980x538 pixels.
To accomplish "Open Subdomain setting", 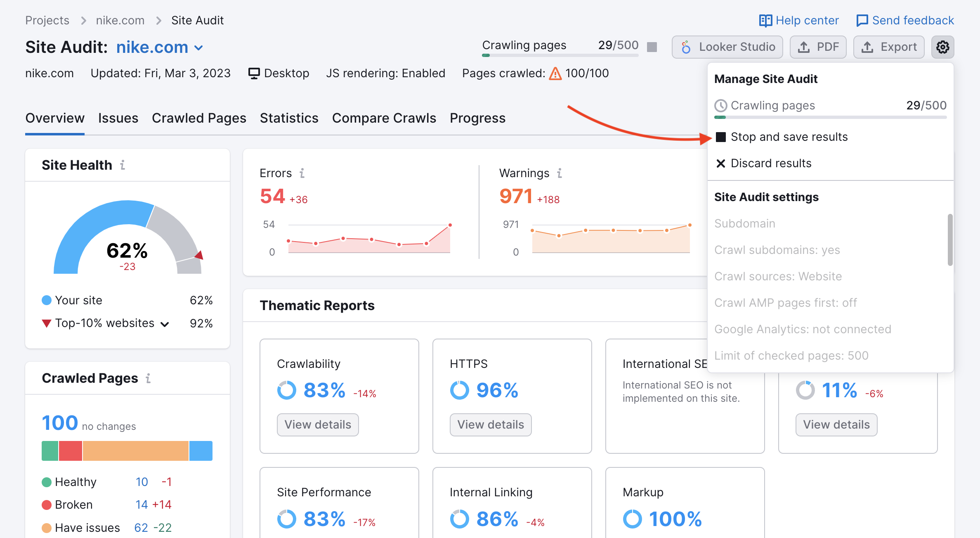I will click(x=745, y=224).
